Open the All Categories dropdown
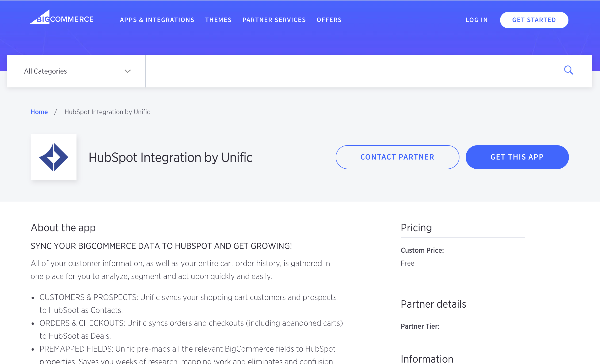 coord(76,71)
